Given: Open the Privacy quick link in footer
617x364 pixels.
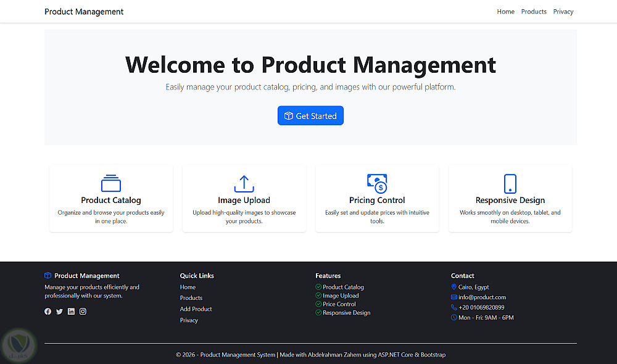Looking at the screenshot, I should 189,320.
